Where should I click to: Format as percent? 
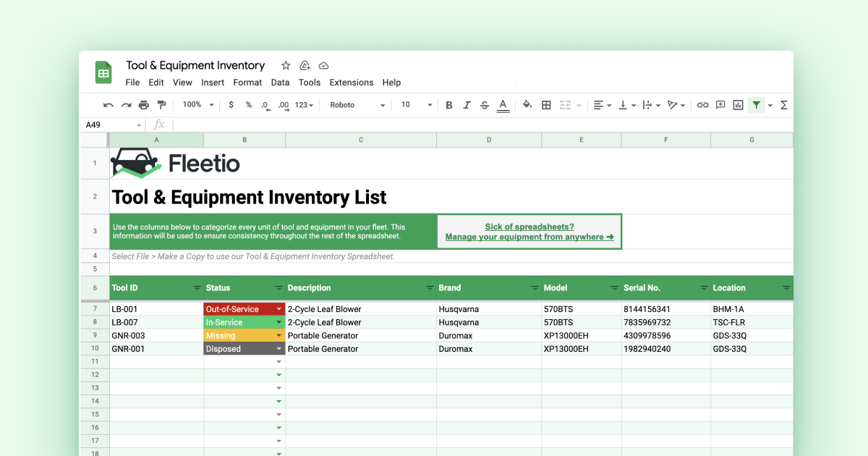(248, 105)
